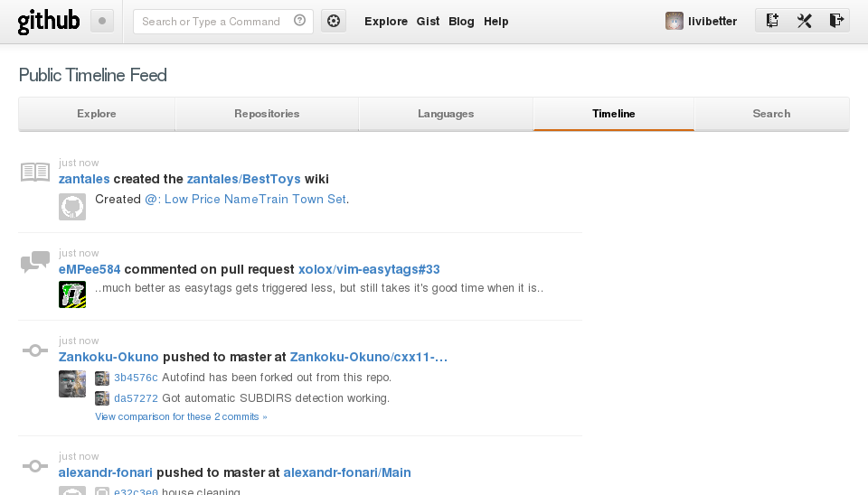View comparison for these 2 commits
Screen dimensions: 868x495
[x=181, y=416]
